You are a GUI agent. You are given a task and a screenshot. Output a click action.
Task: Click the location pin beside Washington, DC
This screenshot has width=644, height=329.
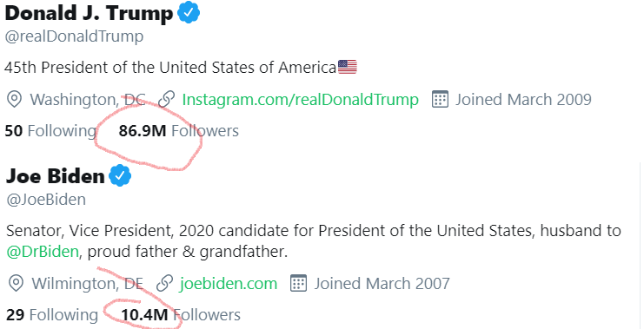coord(15,100)
